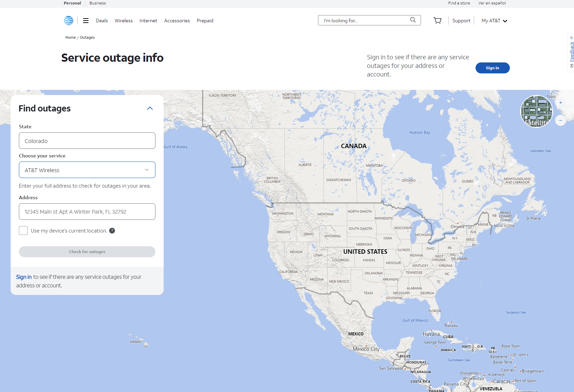Viewport: 574px width, 392px height.
Task: Click the NEVADA label on the map
Action: [296, 252]
